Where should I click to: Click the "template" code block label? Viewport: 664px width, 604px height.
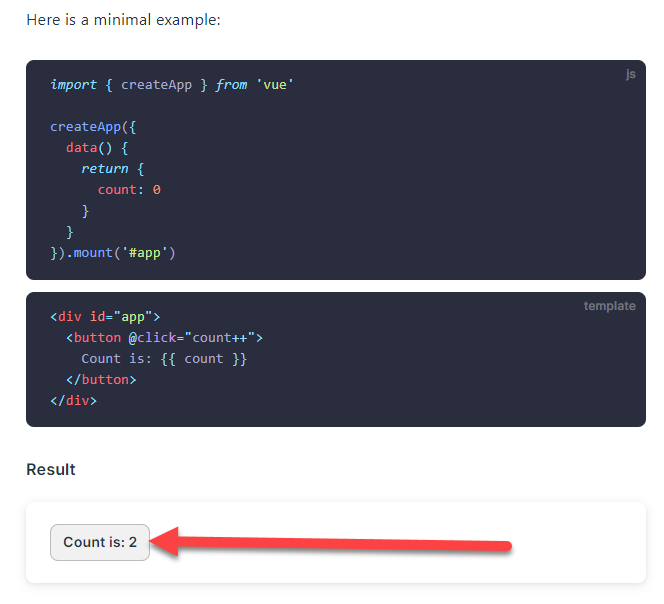609,306
